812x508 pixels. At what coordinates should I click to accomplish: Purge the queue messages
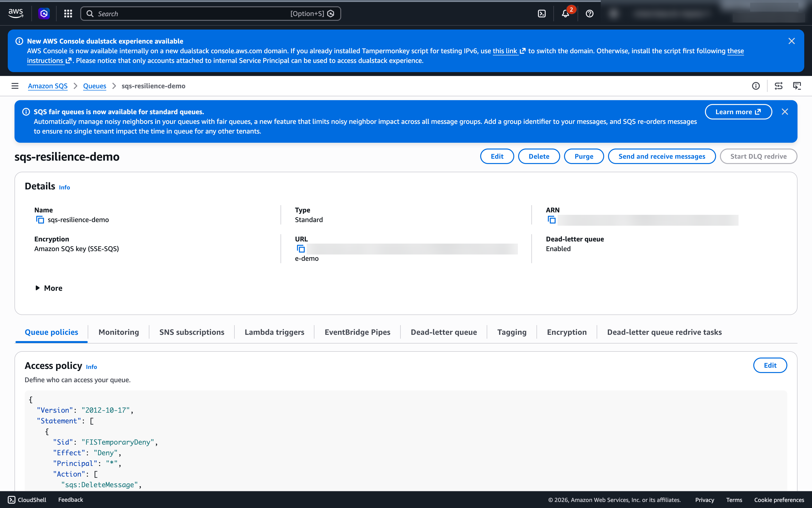tap(584, 156)
